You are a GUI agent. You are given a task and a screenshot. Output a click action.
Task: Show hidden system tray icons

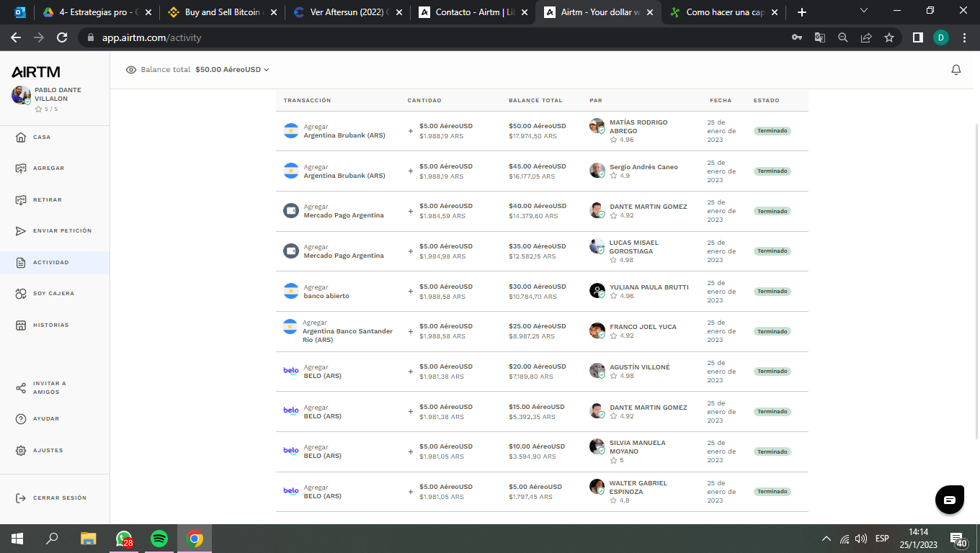(x=826, y=539)
